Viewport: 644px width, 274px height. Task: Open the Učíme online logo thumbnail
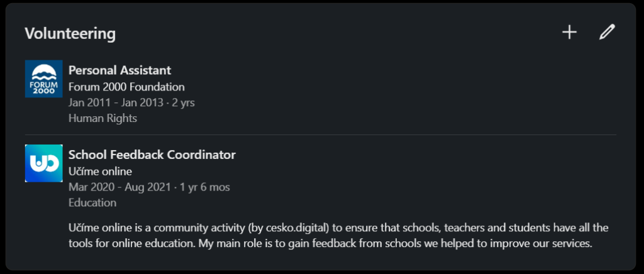pyautogui.click(x=43, y=163)
